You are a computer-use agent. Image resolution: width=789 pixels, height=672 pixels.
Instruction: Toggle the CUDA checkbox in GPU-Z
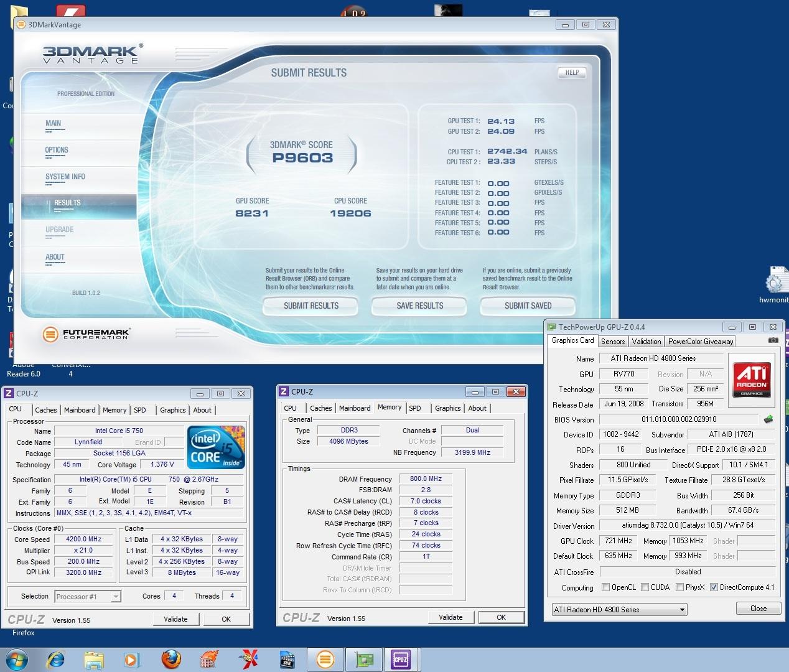click(x=645, y=587)
